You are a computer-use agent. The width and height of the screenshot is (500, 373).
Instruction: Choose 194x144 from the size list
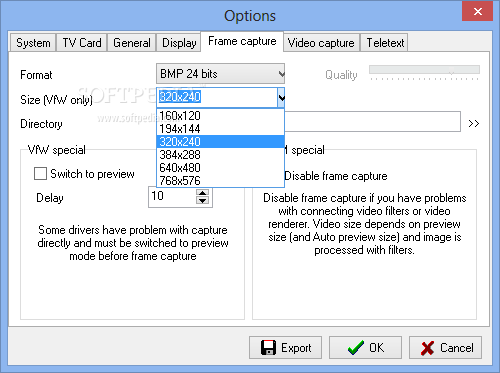coord(220,129)
